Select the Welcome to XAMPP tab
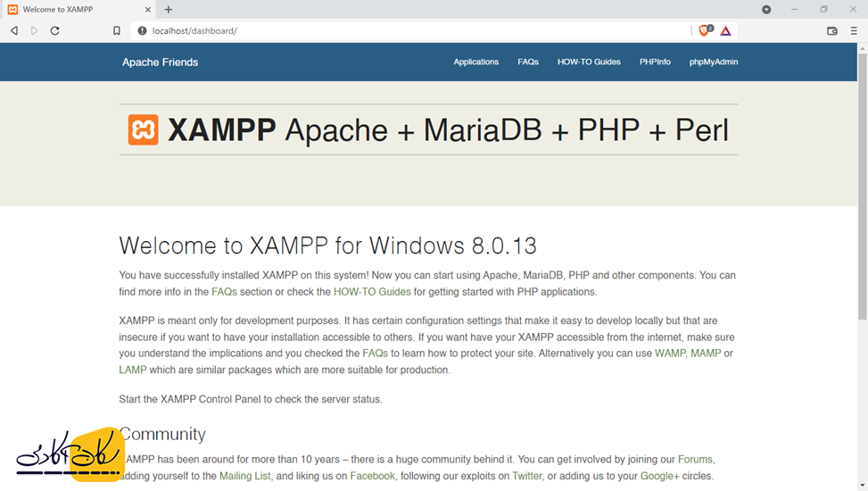 coord(78,10)
